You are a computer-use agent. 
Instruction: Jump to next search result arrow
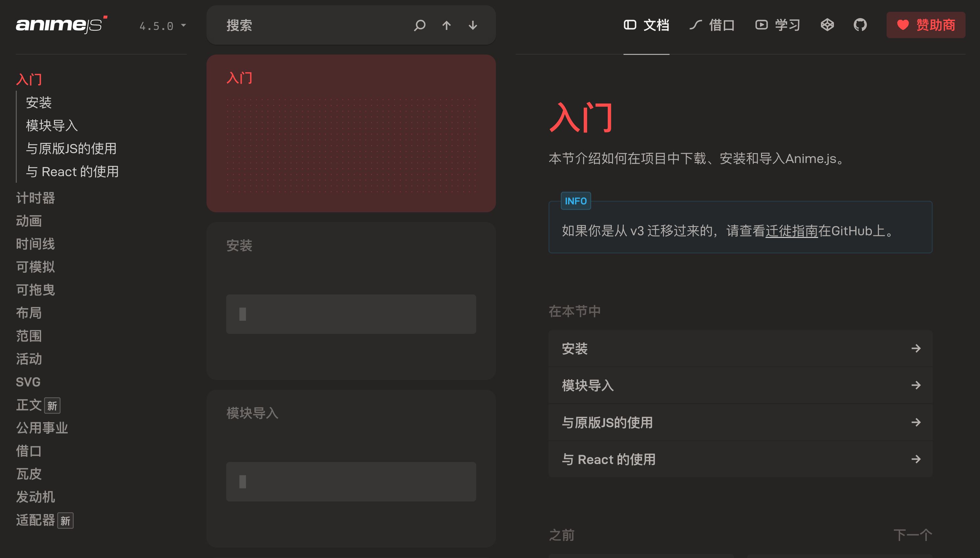pyautogui.click(x=473, y=25)
